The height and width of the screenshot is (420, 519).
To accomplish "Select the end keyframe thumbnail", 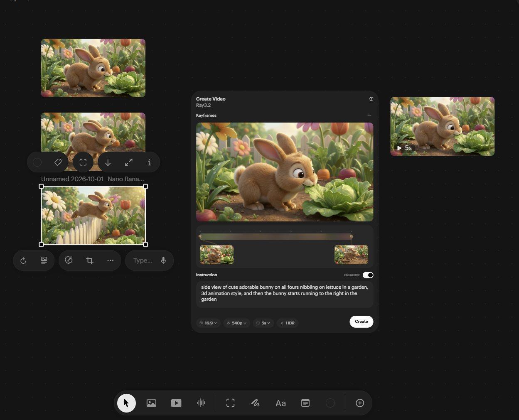I will (x=351, y=255).
